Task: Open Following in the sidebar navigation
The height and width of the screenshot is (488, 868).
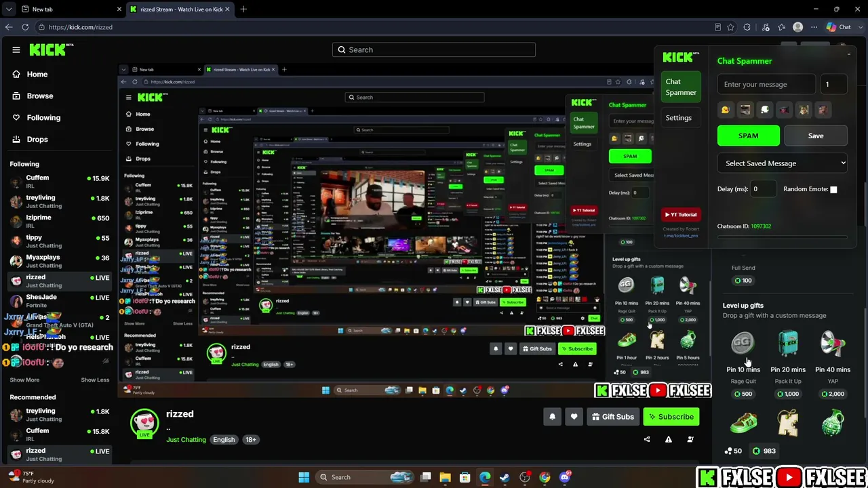Action: [43, 117]
